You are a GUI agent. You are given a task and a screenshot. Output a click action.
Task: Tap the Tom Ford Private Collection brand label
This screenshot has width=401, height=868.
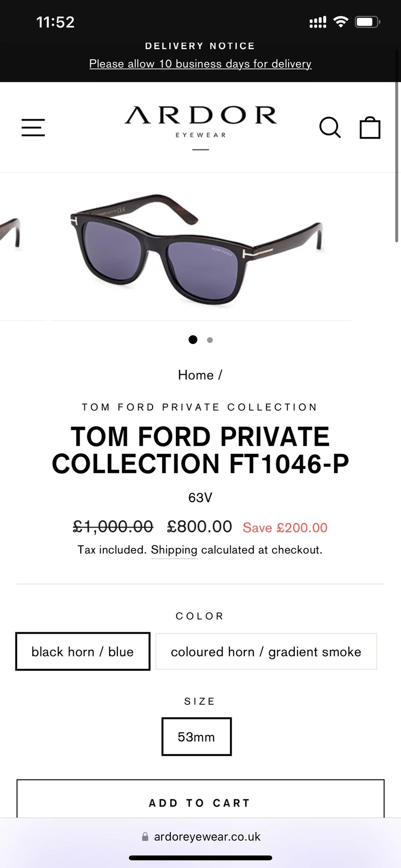point(200,407)
